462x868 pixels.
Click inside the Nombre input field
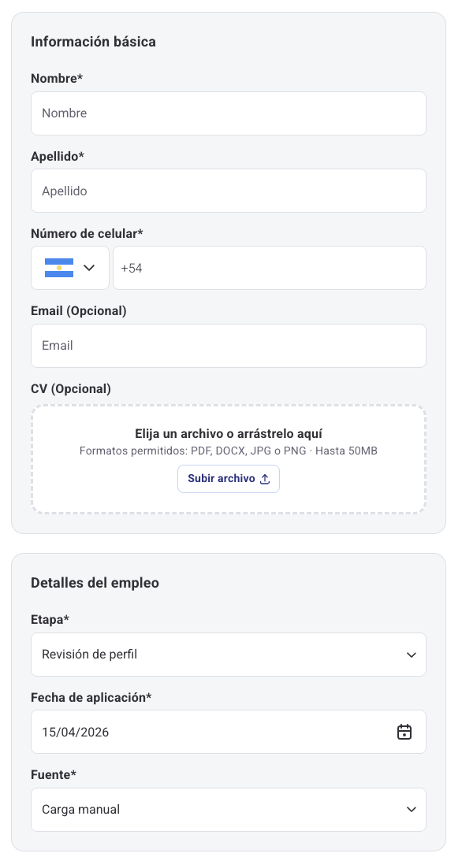229,113
